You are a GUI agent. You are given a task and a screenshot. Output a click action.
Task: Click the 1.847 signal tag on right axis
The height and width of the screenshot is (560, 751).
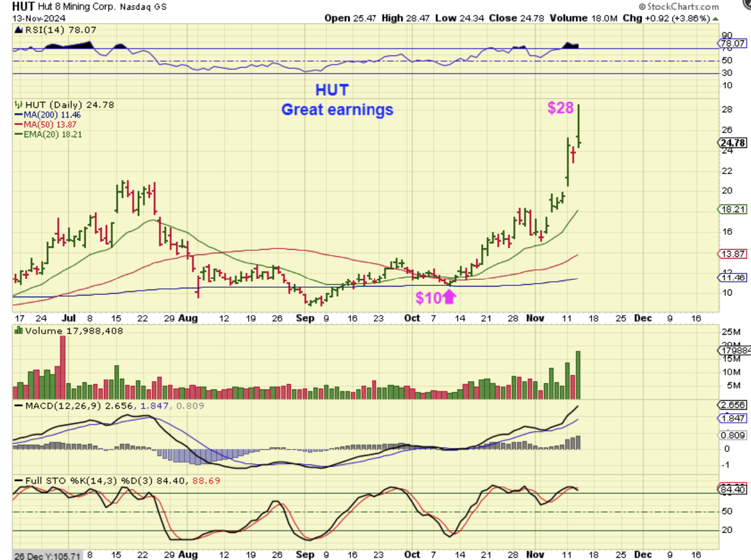(732, 418)
